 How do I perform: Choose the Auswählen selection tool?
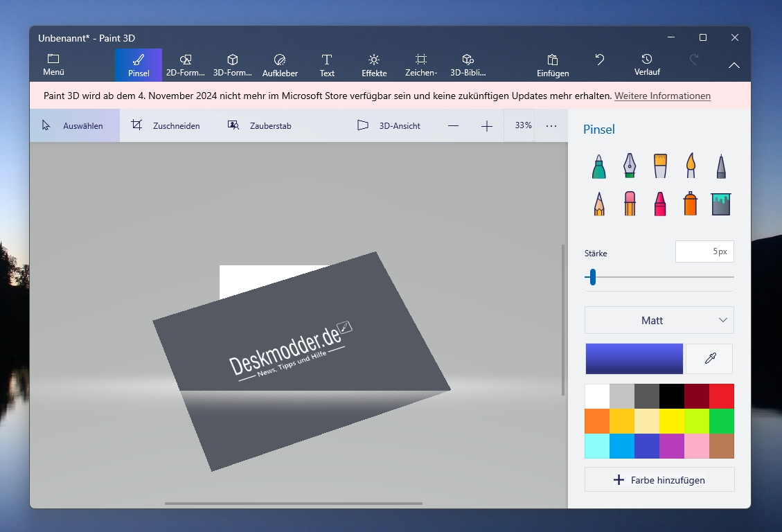[75, 125]
